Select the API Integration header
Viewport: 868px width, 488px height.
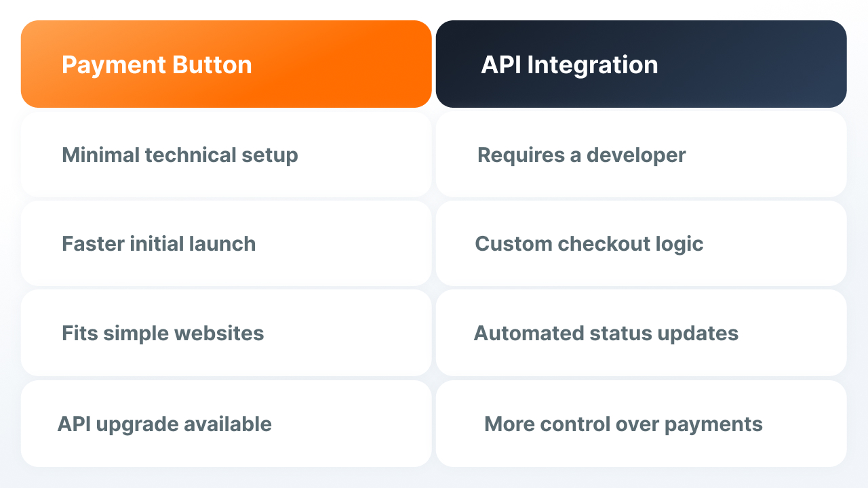pyautogui.click(x=642, y=64)
